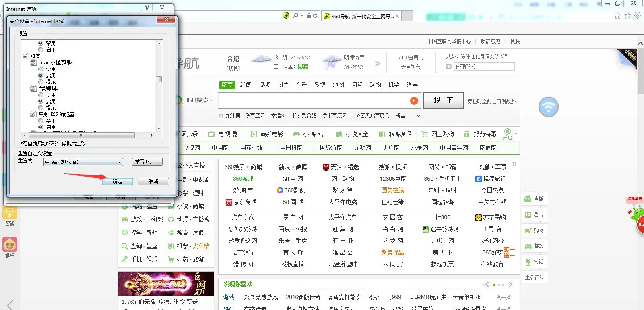Click the 邮箱帐号 input field
Viewport: 644px width, 310px height.
(x=484, y=67)
